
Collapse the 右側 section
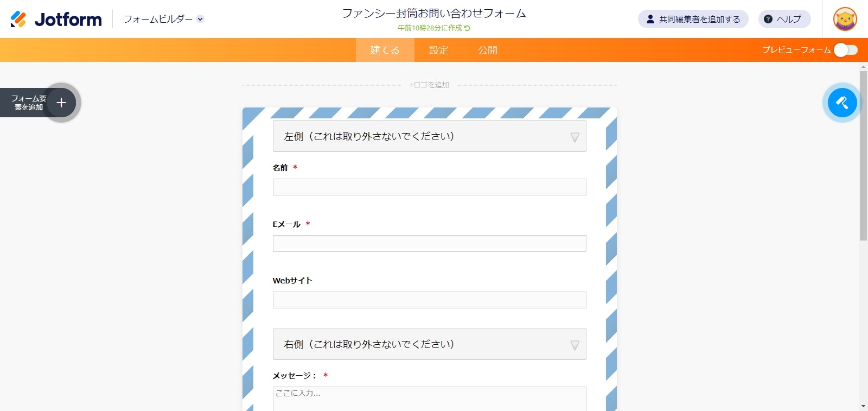575,345
